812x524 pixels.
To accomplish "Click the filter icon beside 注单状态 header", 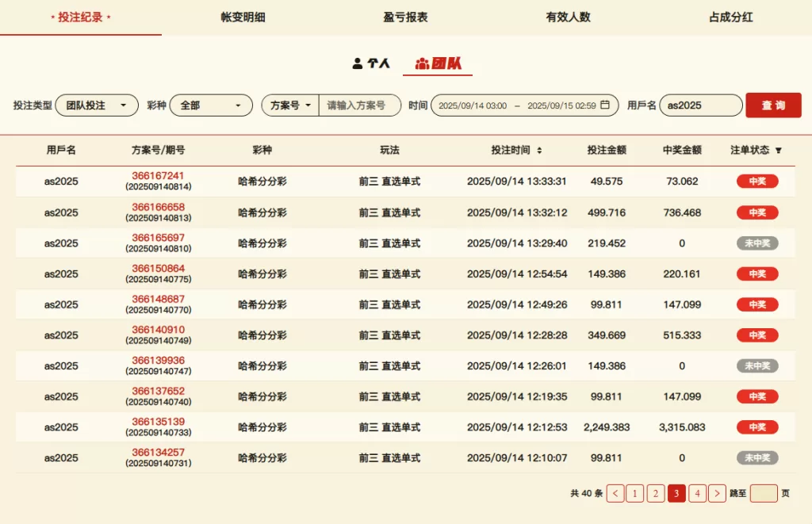I will pyautogui.click(x=778, y=150).
